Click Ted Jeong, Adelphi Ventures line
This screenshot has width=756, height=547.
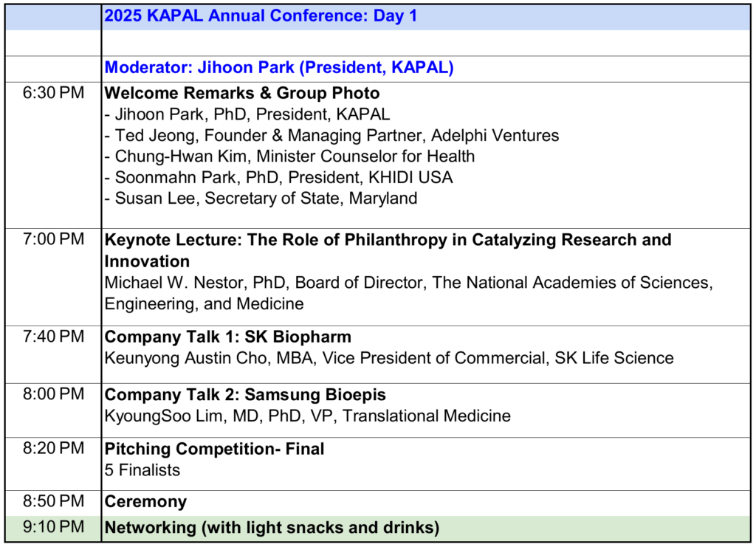point(331,136)
